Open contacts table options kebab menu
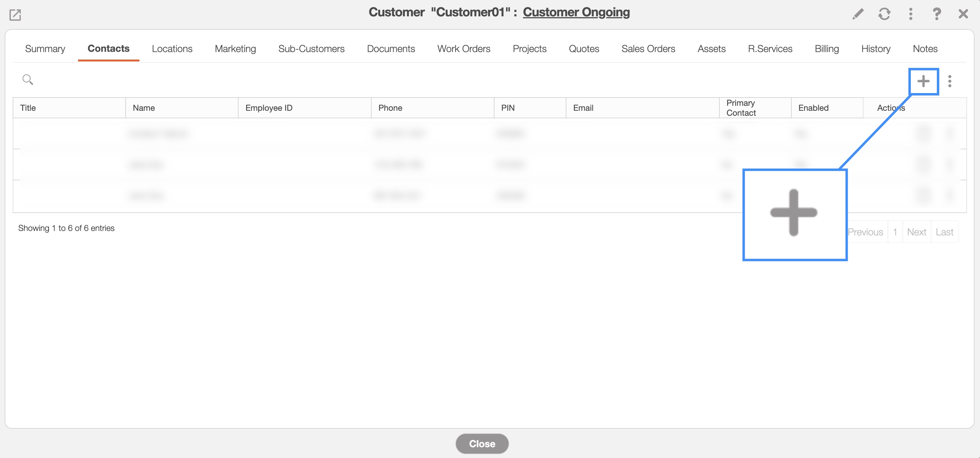 coord(950,81)
